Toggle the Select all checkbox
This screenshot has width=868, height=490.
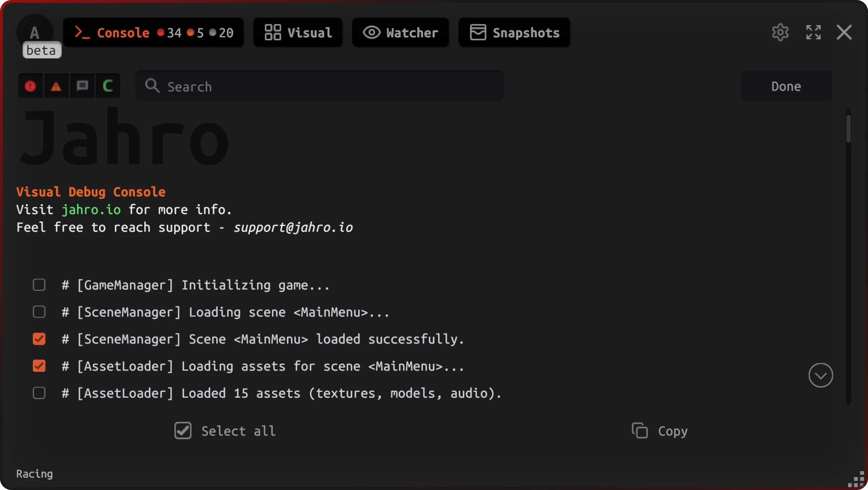183,431
